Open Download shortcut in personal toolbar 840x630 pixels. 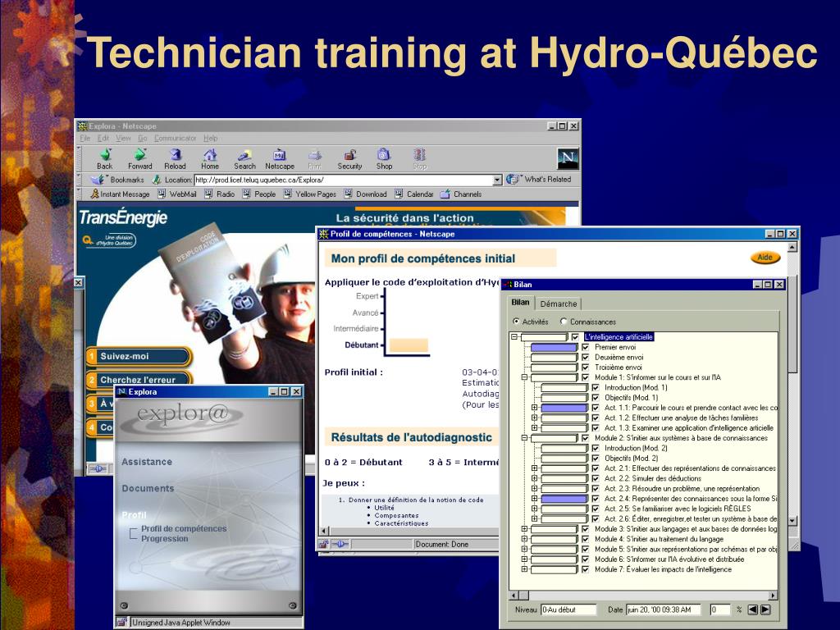click(x=365, y=194)
